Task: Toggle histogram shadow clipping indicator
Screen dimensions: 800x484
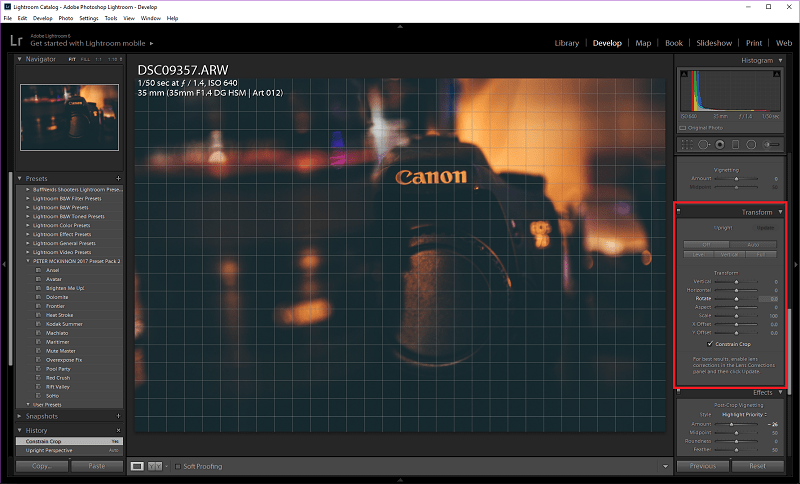Action: point(684,74)
